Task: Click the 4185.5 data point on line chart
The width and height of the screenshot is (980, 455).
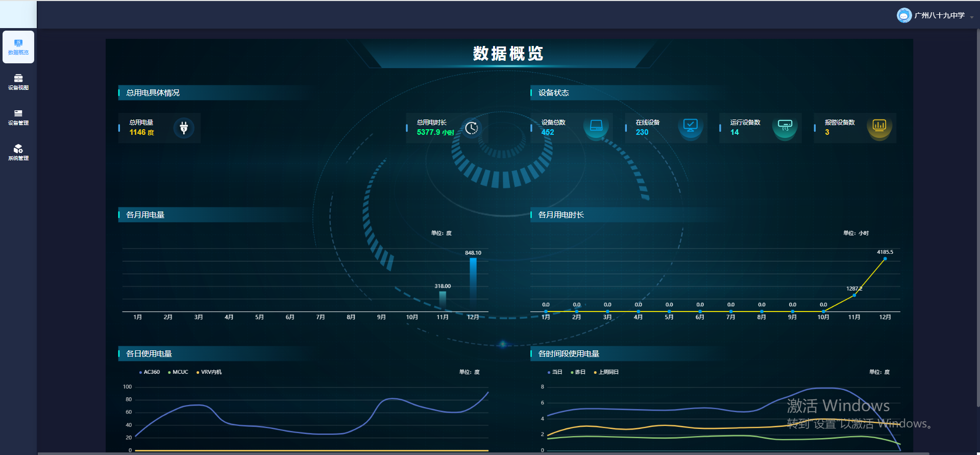Action: pyautogui.click(x=885, y=259)
